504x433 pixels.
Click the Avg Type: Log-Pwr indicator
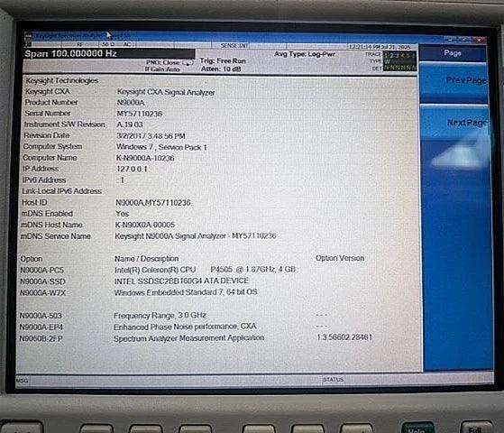(305, 54)
